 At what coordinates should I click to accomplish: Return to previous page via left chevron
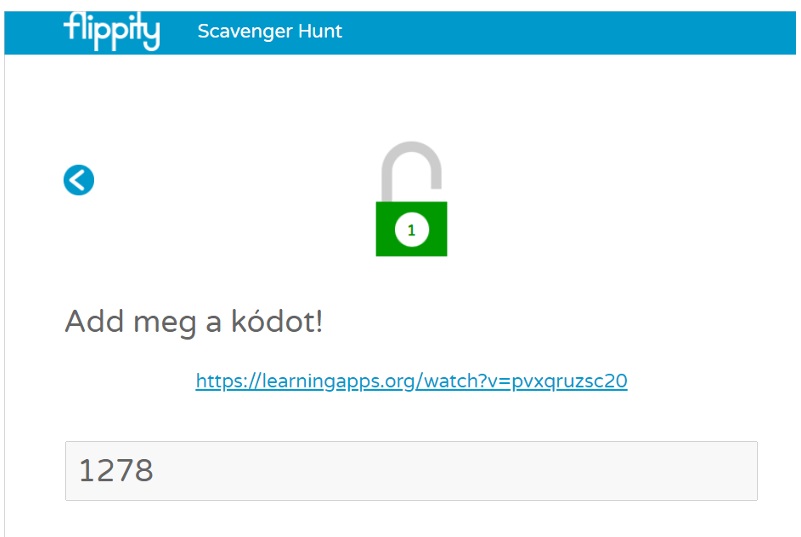pos(79,180)
